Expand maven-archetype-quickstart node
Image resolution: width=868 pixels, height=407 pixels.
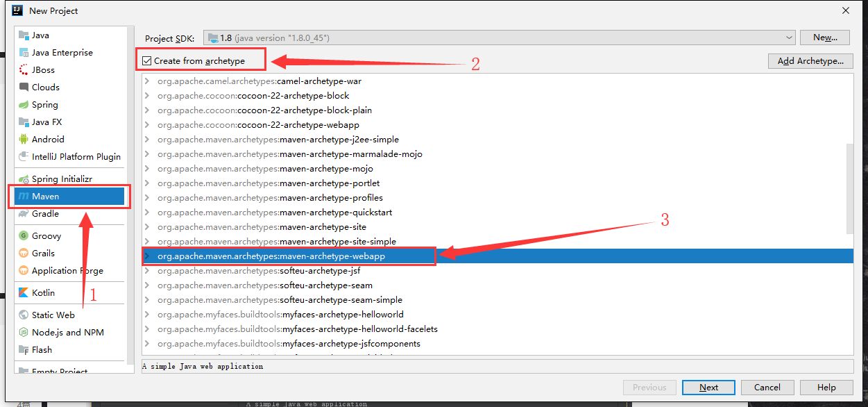(146, 213)
